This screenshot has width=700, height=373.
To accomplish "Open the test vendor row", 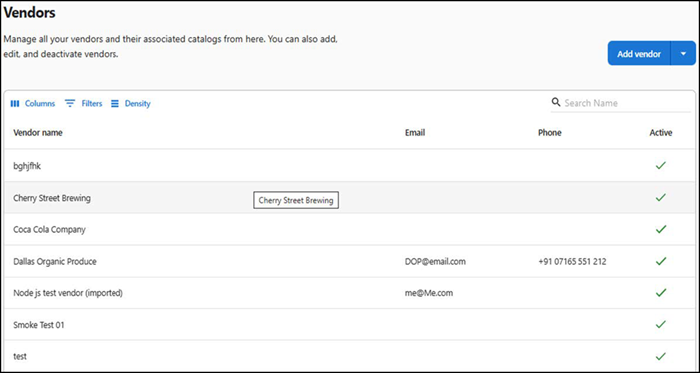I will (350, 356).
